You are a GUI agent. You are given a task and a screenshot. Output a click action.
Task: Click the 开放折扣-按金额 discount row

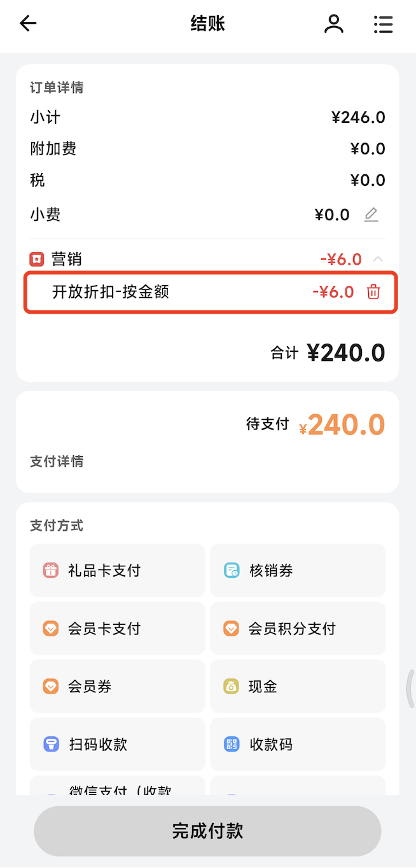coord(191,292)
